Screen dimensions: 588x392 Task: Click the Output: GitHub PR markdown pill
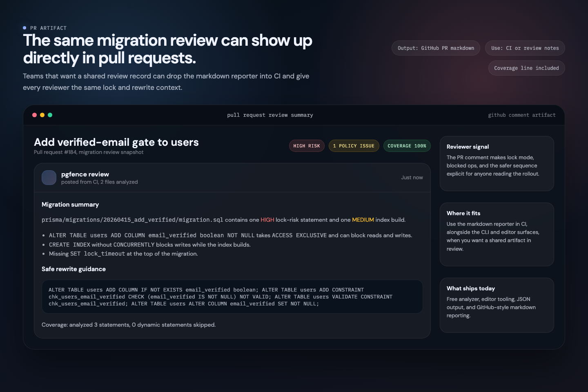436,48
